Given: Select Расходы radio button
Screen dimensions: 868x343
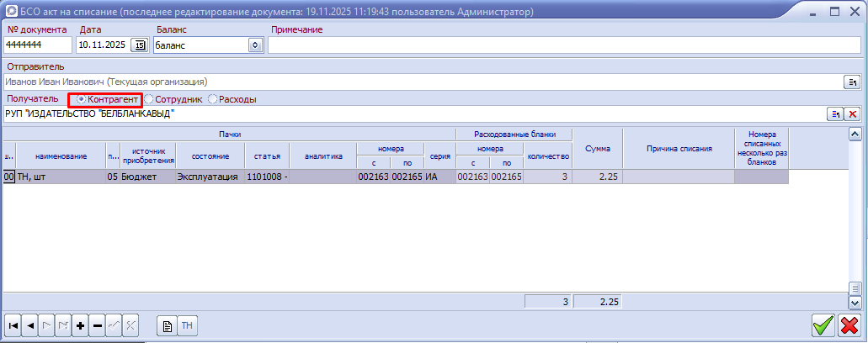Looking at the screenshot, I should tap(213, 99).
